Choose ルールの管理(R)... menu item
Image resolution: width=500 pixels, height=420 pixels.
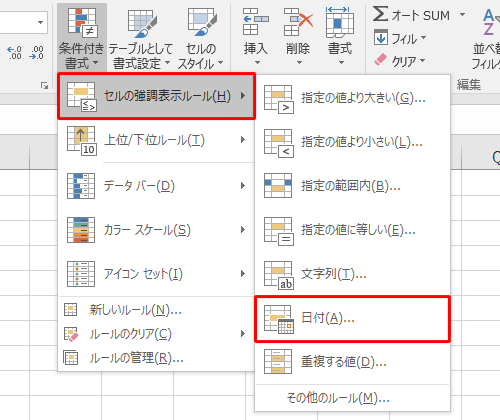(x=156, y=358)
